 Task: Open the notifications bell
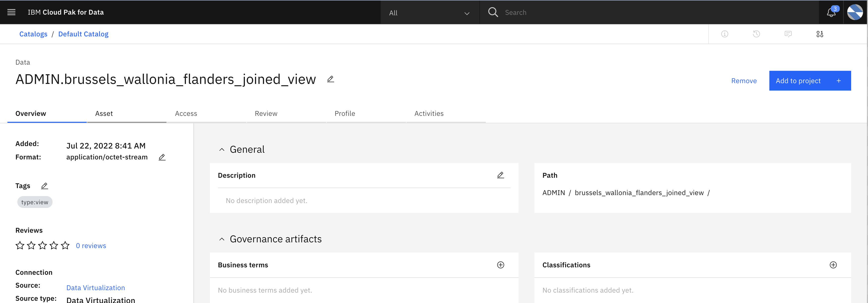click(x=831, y=12)
